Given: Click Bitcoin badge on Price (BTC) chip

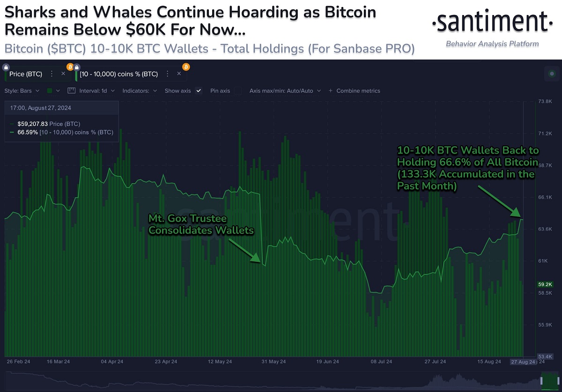Looking at the screenshot, I should coord(70,67).
